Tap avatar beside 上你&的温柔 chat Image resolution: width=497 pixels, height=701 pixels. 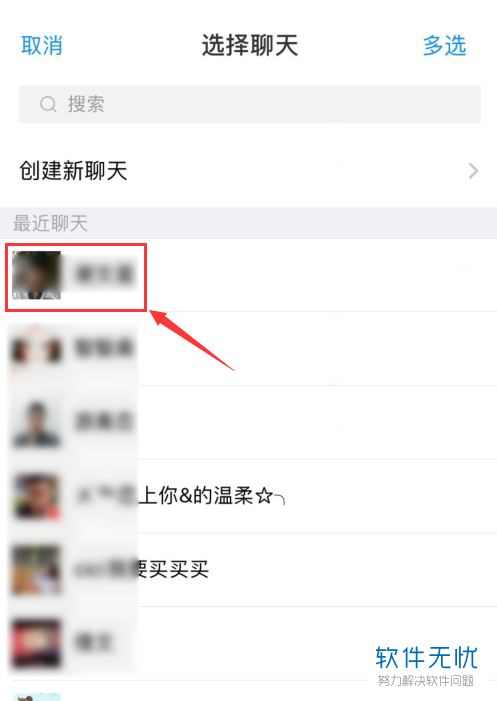(x=36, y=496)
